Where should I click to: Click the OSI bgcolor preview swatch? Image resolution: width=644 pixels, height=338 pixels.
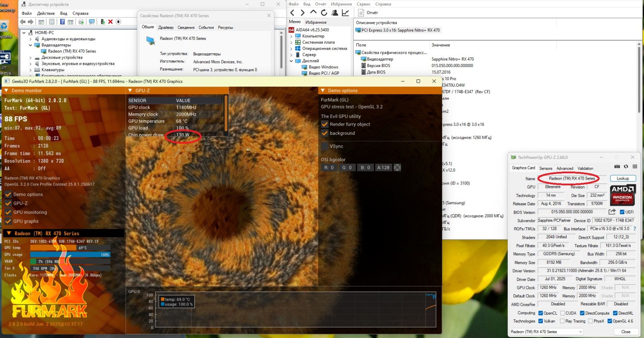pos(398,167)
